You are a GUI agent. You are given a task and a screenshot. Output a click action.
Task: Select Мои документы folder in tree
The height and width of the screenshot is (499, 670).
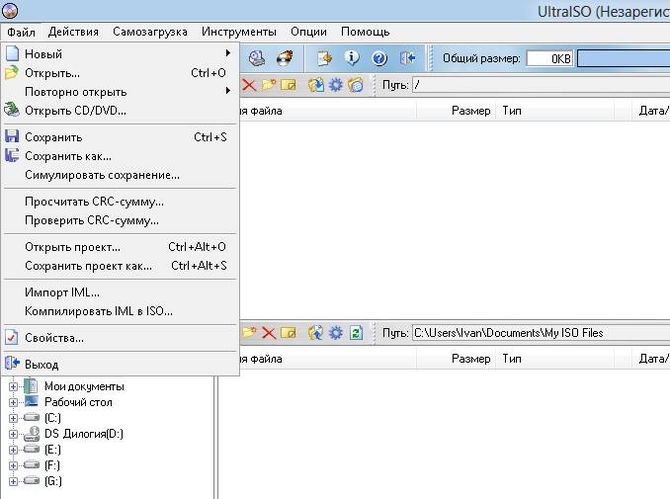click(84, 386)
